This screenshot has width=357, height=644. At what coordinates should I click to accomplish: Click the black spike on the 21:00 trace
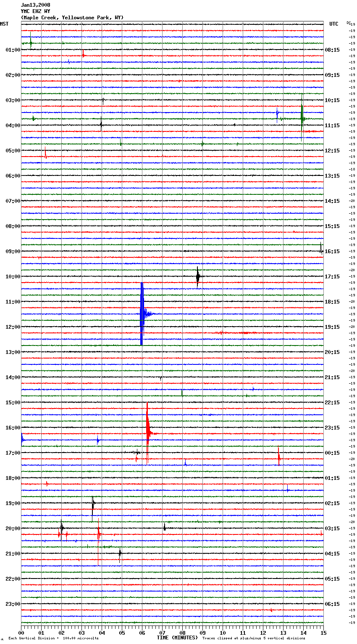(120, 555)
